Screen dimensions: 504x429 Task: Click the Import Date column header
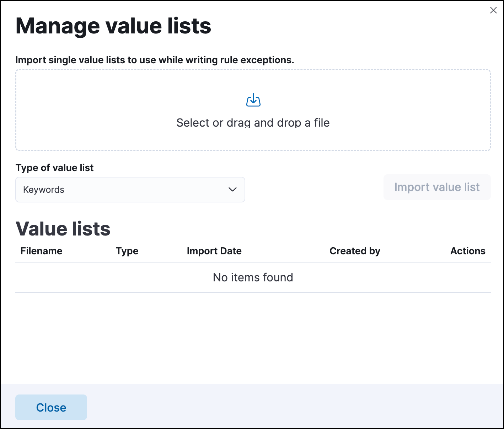tap(214, 251)
